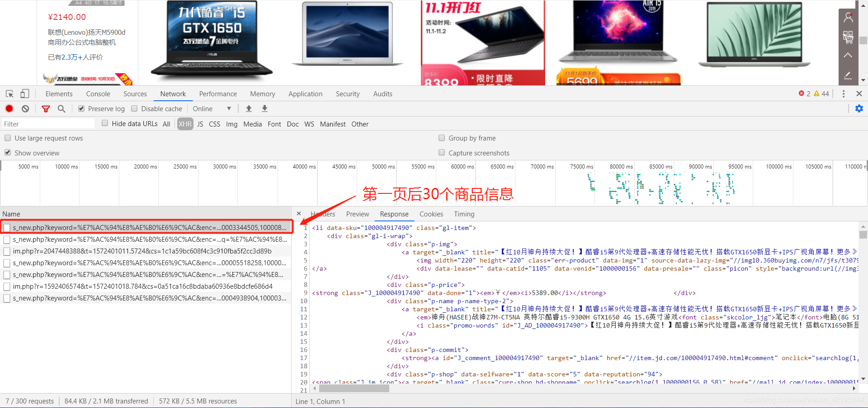Filter requests by Img type
Viewport: 868px width, 408px height.
[x=232, y=124]
